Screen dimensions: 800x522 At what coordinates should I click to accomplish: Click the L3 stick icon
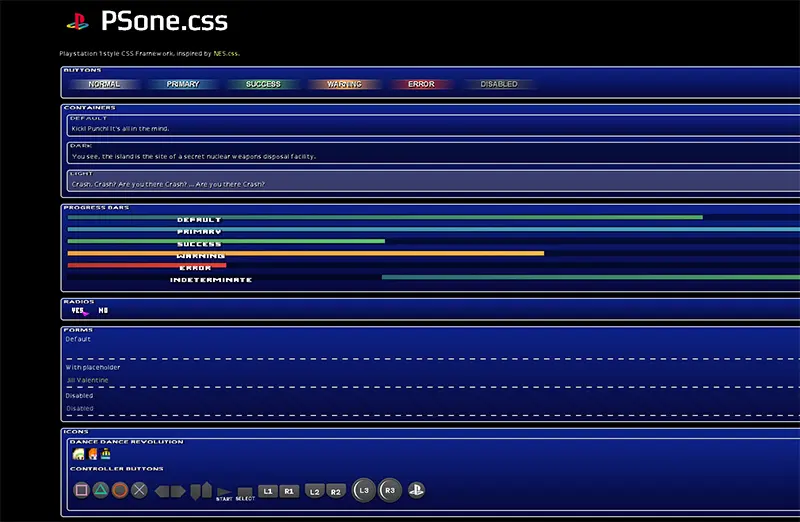point(364,490)
